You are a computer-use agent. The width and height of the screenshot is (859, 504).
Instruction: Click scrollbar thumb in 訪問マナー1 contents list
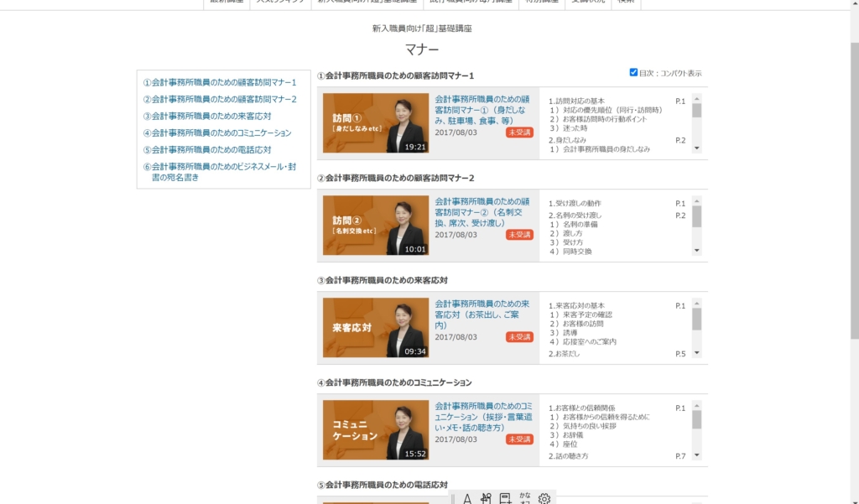point(697,110)
